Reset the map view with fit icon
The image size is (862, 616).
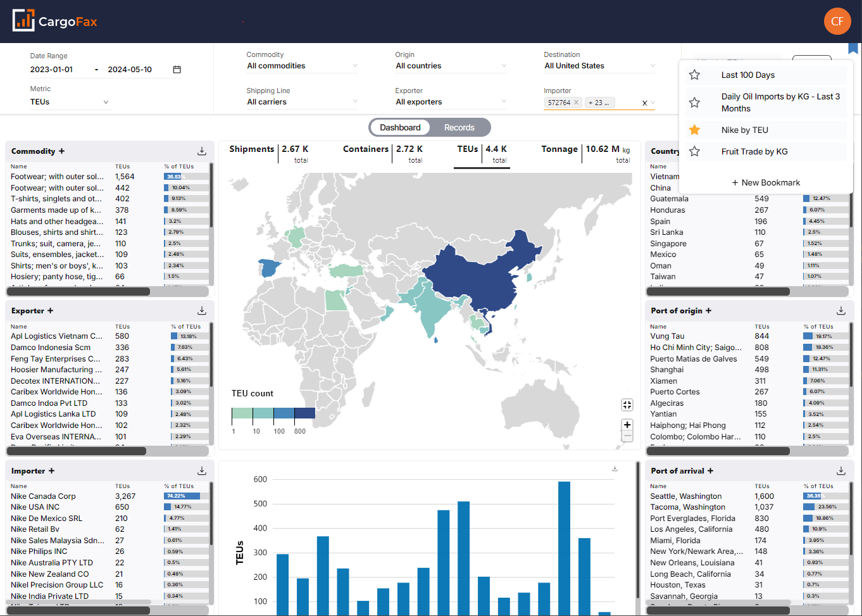(x=627, y=405)
